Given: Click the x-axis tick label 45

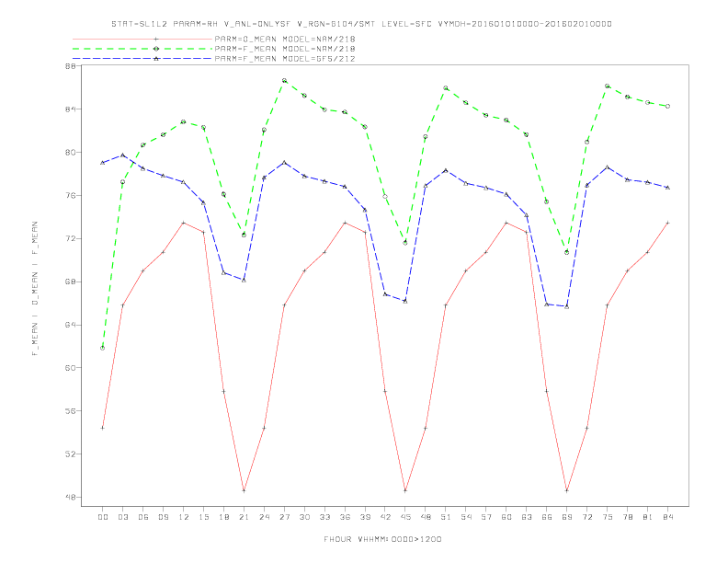Looking at the screenshot, I should tap(405, 517).
